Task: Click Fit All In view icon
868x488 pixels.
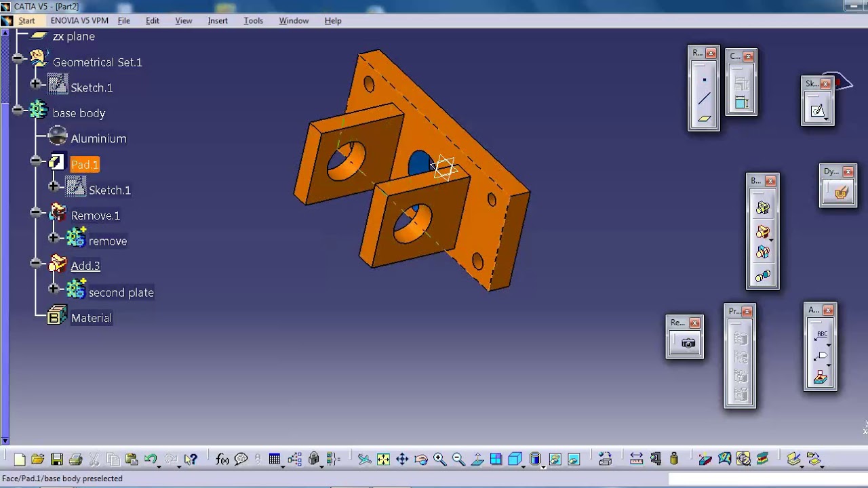Action: point(383,460)
